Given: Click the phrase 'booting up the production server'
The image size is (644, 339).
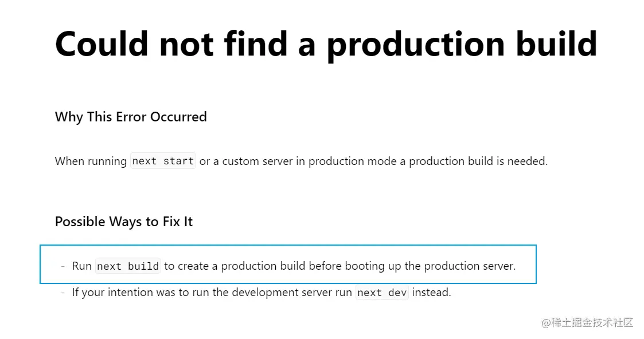Looking at the screenshot, I should click(x=430, y=266).
